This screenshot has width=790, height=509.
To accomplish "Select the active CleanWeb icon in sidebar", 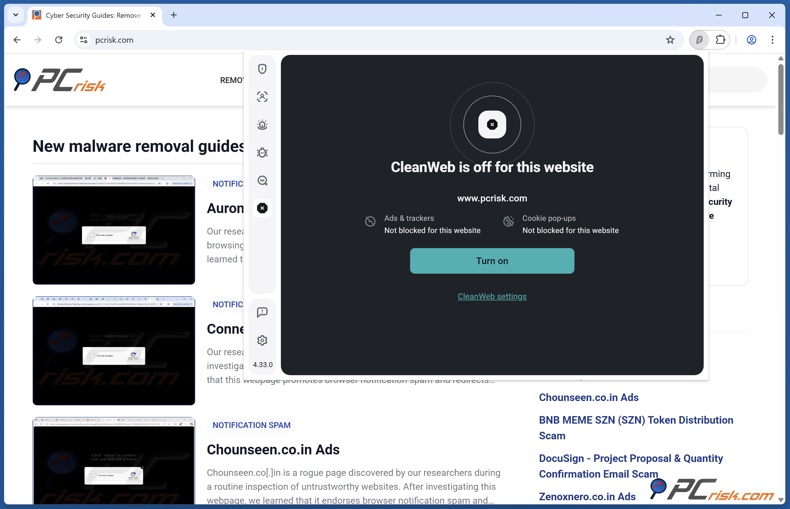I will (262, 208).
